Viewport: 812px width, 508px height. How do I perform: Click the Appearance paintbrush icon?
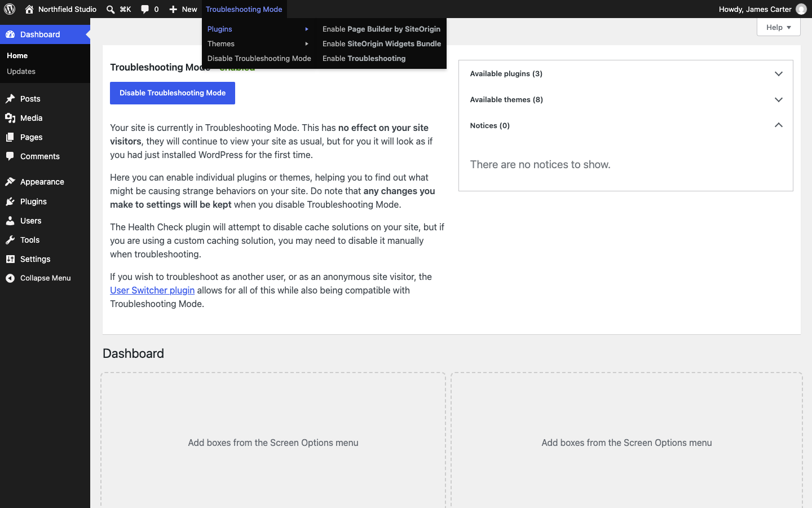[x=10, y=182]
